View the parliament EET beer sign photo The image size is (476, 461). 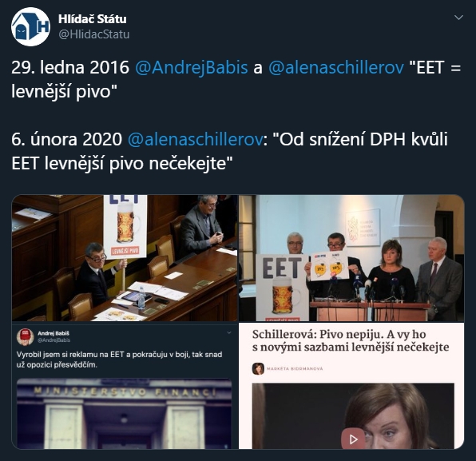tap(125, 258)
